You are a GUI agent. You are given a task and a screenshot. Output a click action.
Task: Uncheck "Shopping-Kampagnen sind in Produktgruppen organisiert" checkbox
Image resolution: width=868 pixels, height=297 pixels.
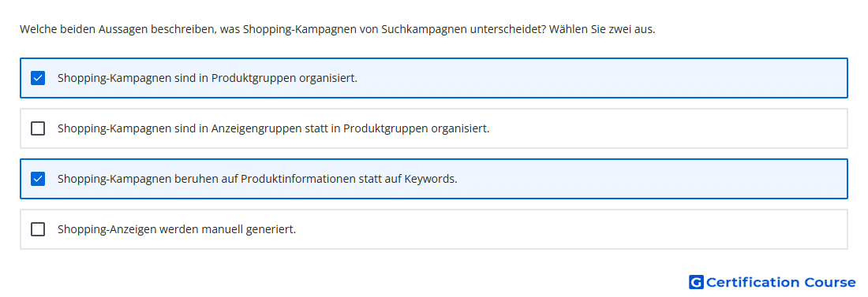point(38,78)
